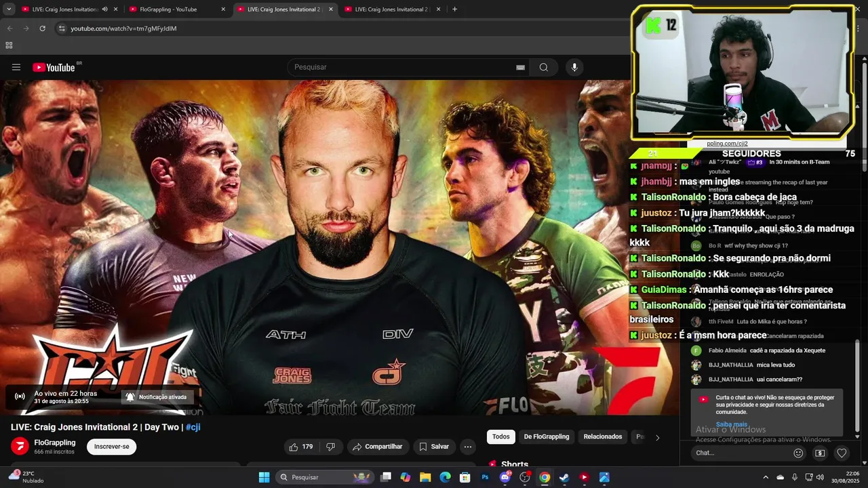The width and height of the screenshot is (868, 488).
Task: Close the active LIVE: Craig Jones tab
Action: click(x=331, y=9)
